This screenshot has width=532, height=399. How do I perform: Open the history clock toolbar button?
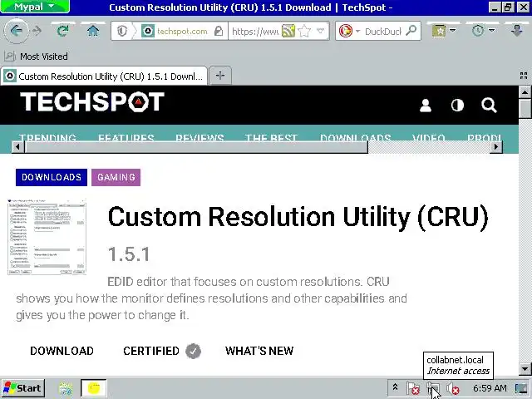click(x=478, y=32)
